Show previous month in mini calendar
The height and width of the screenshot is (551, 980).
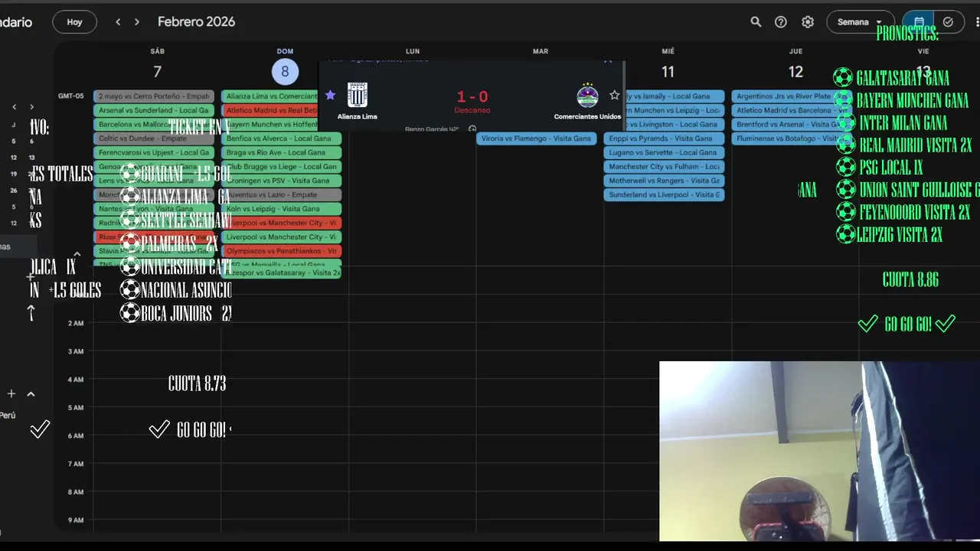pyautogui.click(x=14, y=107)
